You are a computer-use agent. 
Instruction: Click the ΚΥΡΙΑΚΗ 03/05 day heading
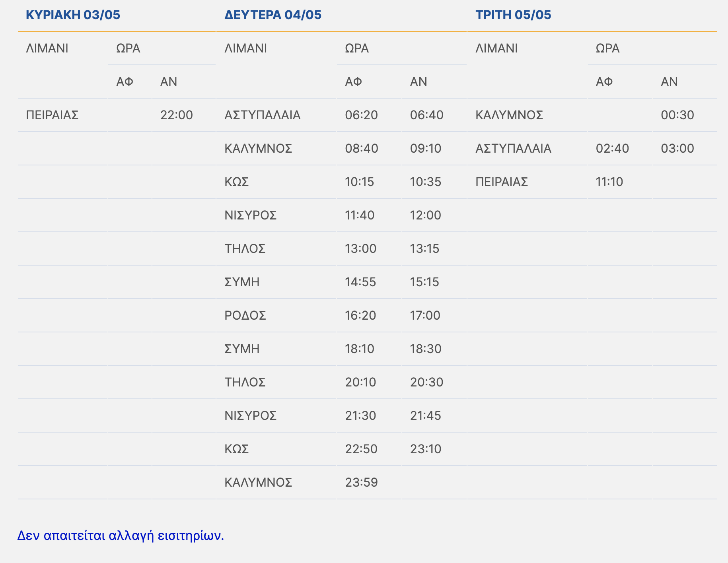coord(73,15)
